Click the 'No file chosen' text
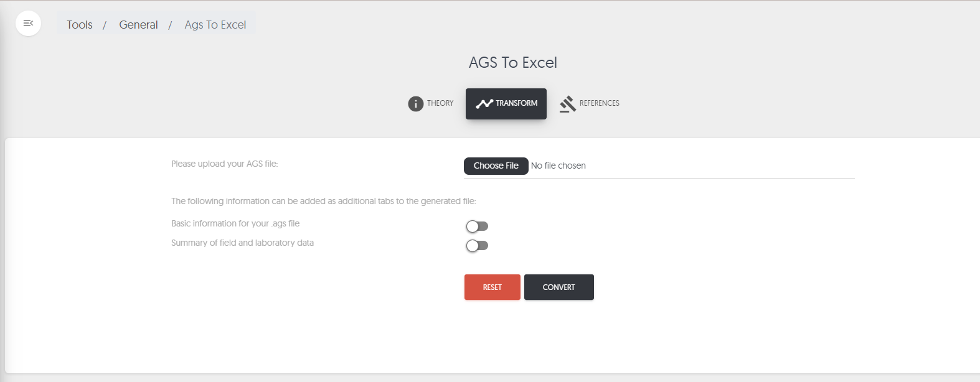The height and width of the screenshot is (382, 980). (x=558, y=165)
